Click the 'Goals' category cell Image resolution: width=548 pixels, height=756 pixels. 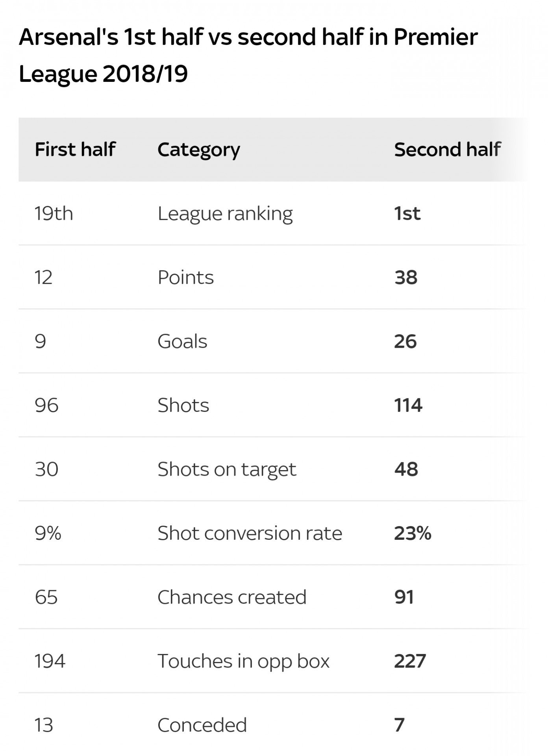[x=182, y=341]
